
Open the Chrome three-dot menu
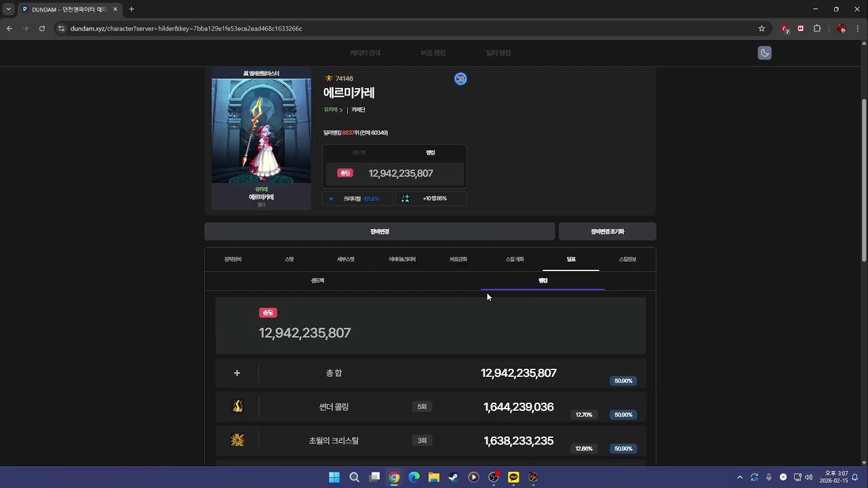(858, 28)
